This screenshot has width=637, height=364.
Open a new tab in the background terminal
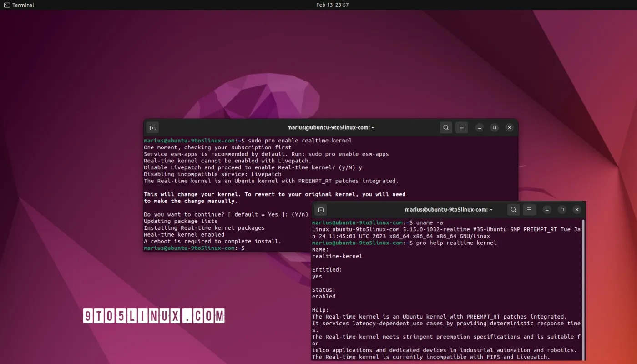point(152,127)
